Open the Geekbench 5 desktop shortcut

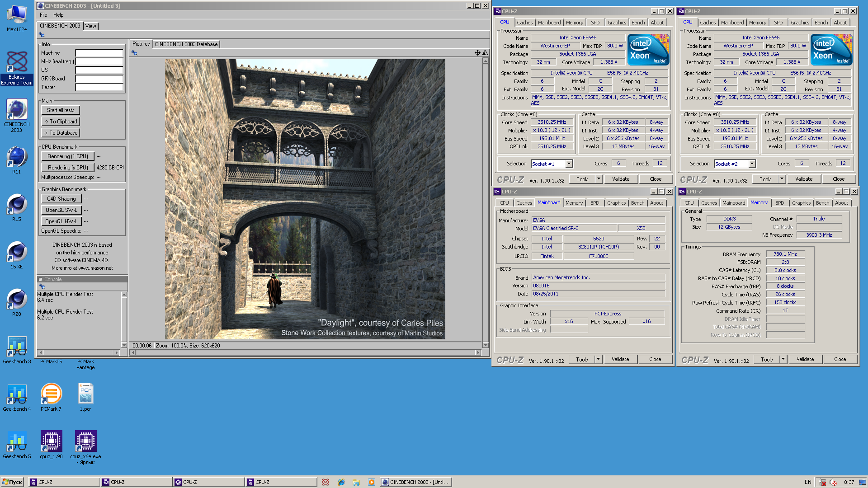(x=17, y=445)
